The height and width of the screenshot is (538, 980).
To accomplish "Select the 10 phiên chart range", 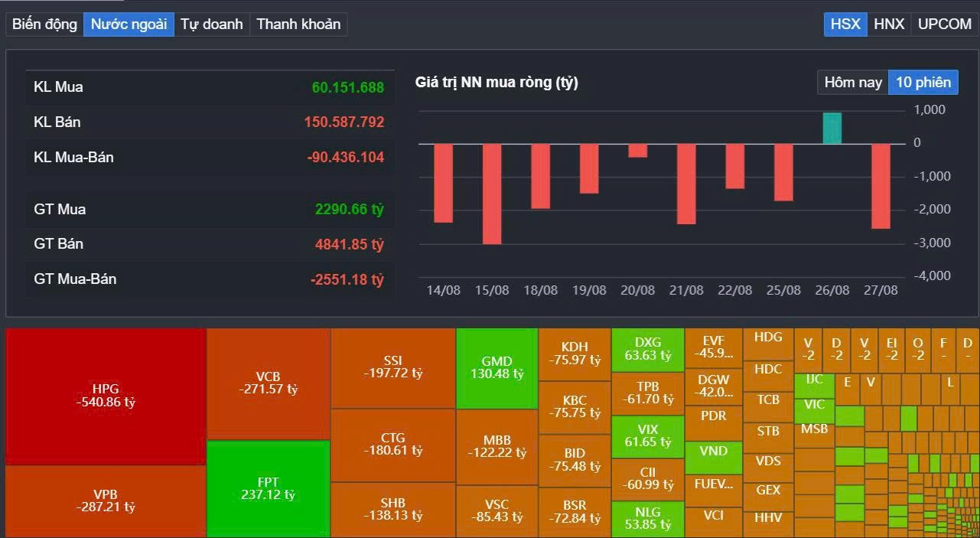I will click(x=923, y=83).
